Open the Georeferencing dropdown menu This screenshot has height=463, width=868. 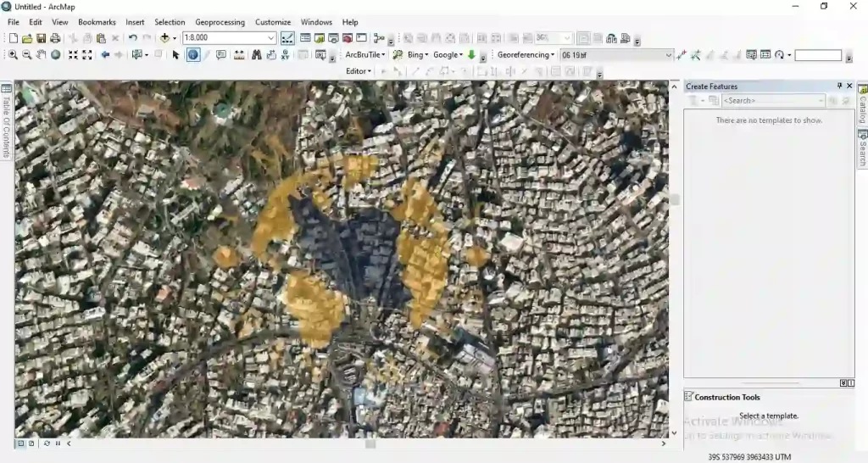pyautogui.click(x=526, y=55)
